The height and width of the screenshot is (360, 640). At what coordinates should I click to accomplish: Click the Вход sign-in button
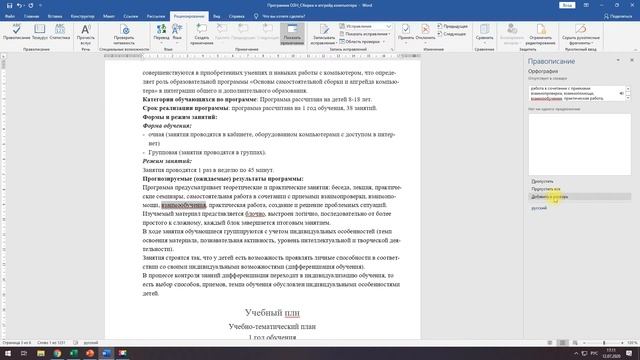tap(567, 5)
